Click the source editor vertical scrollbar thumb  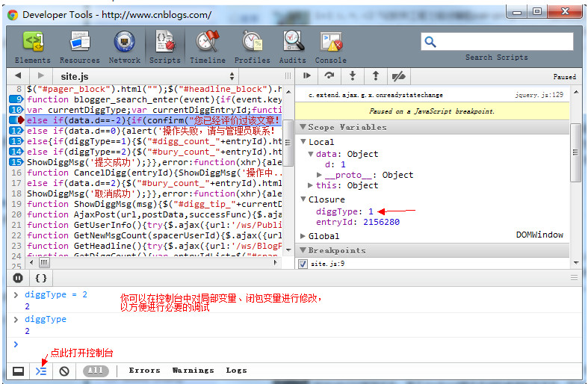tap(288, 143)
